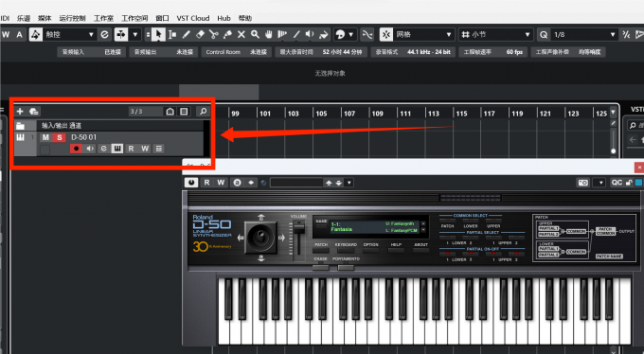644x354 pixels.
Task: Open the 触控 automation mode dropdown
Action: [x=69, y=34]
